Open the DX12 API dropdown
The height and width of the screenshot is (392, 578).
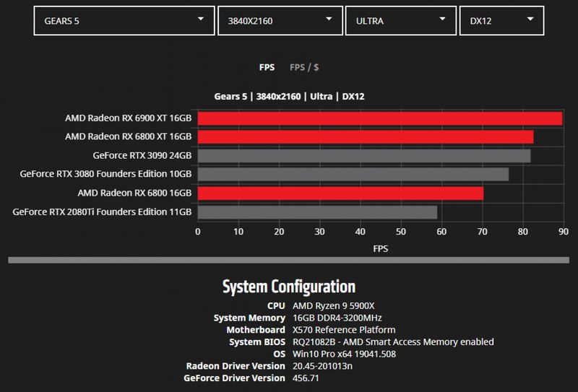[x=501, y=21]
